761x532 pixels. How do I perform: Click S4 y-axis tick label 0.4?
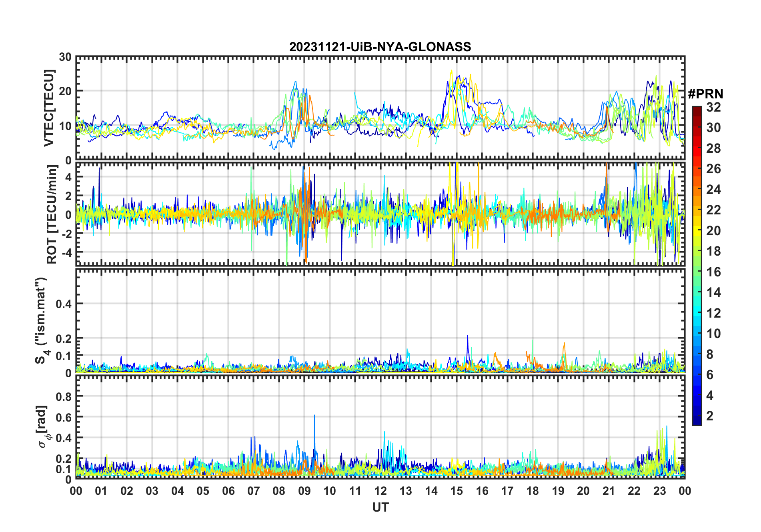[x=64, y=304]
